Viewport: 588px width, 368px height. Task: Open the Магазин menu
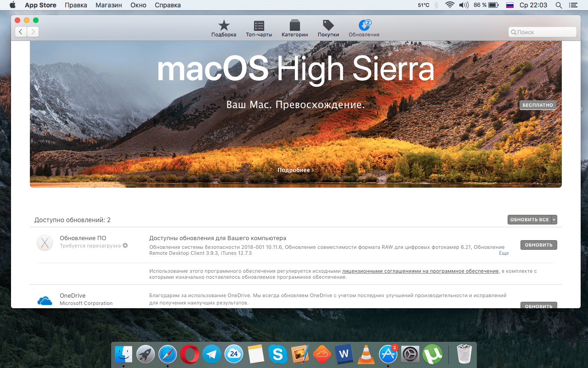coord(109,5)
